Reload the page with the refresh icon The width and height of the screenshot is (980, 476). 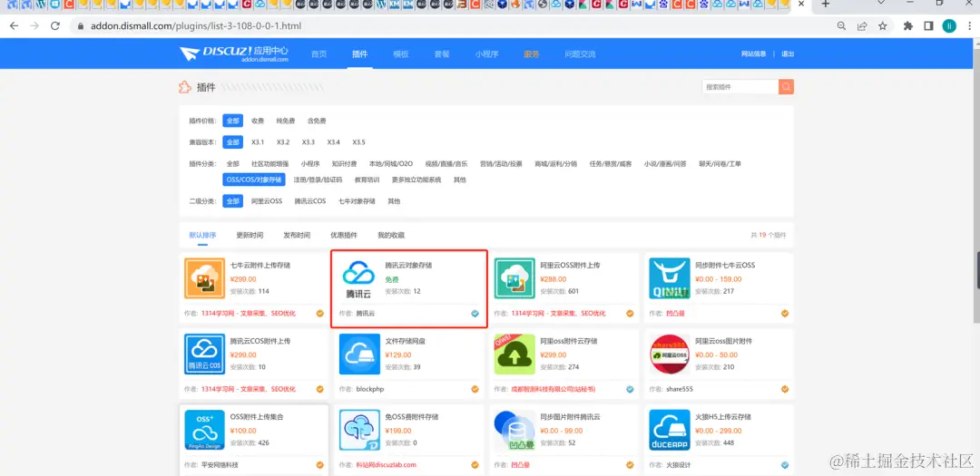tap(55, 26)
